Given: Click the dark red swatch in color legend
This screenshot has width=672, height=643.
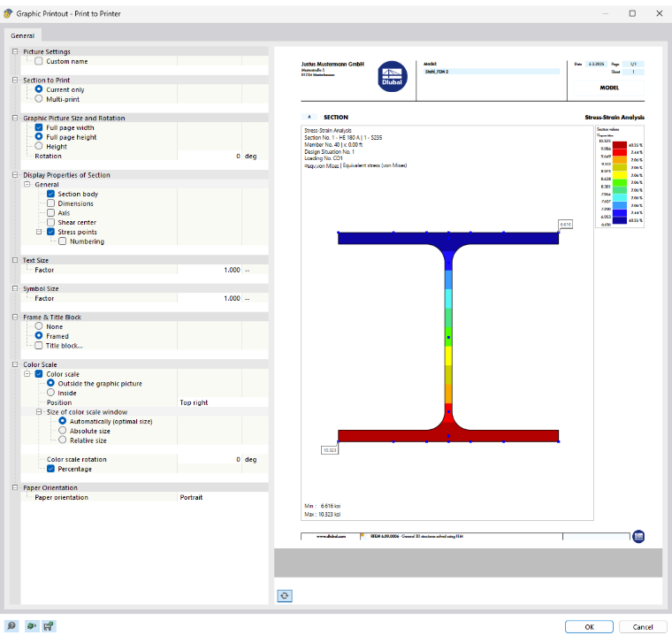Looking at the screenshot, I should coord(620,145).
